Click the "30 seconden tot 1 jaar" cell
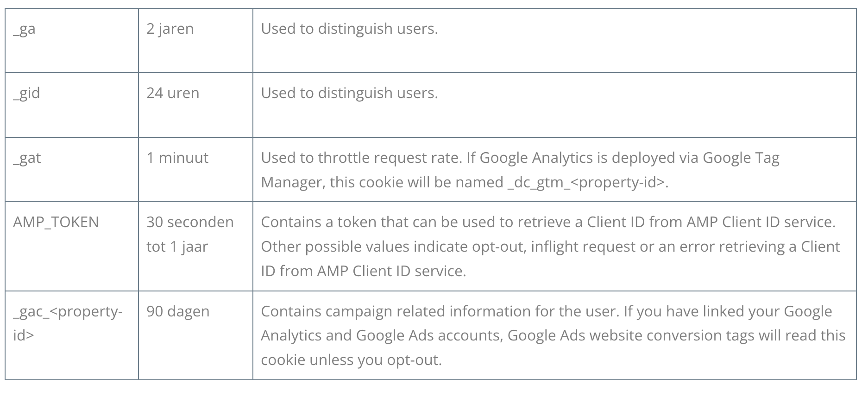868x396 pixels. 190,234
